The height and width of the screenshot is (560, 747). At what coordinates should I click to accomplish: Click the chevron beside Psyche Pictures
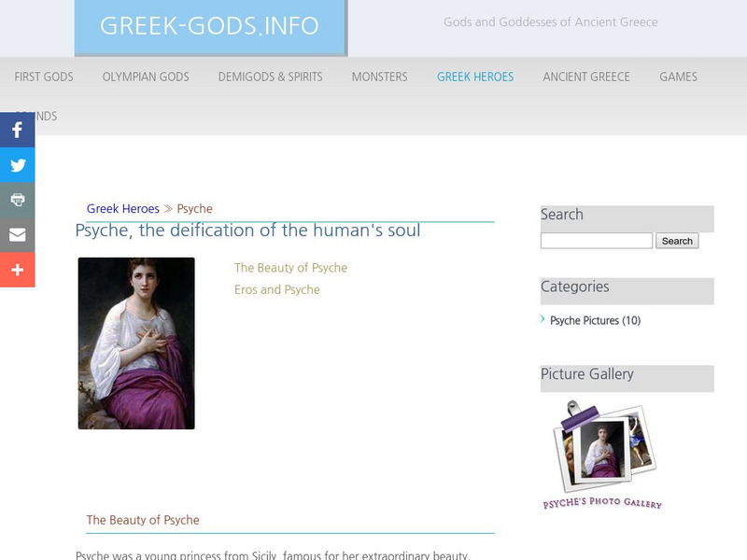click(543, 319)
